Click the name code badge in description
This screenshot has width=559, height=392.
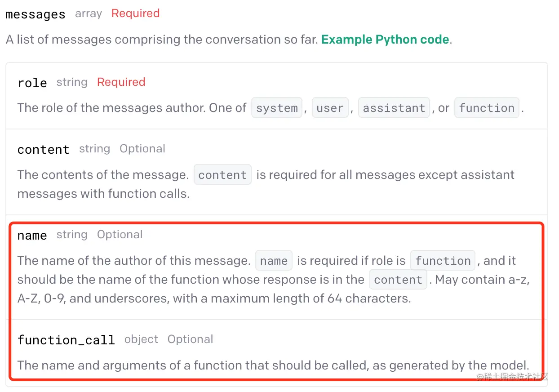[x=274, y=261]
